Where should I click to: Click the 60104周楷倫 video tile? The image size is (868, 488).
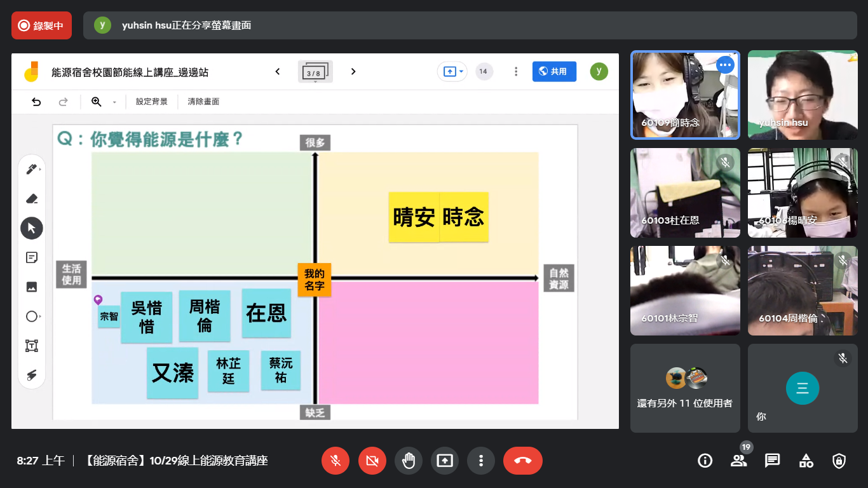click(x=803, y=291)
